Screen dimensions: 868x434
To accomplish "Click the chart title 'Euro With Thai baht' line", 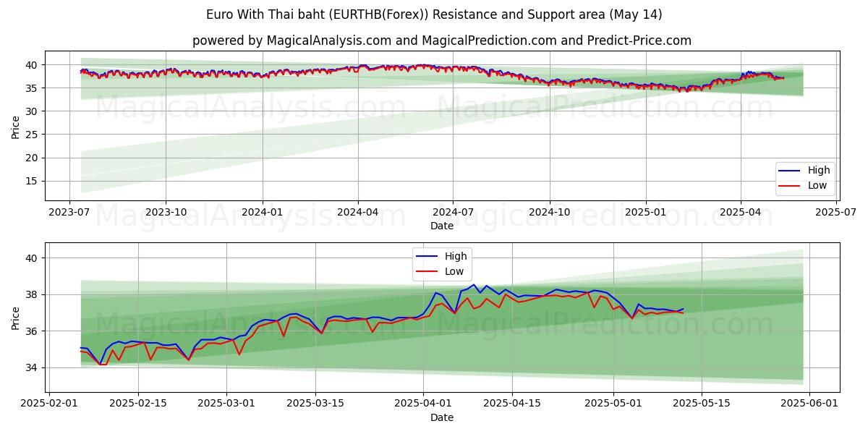I will [x=434, y=14].
